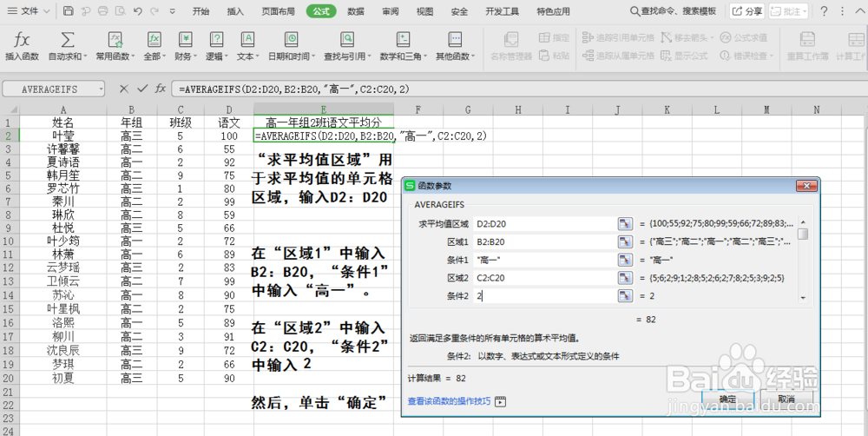Open the help question mark icon
The height and width of the screenshot is (436, 868).
825,11
